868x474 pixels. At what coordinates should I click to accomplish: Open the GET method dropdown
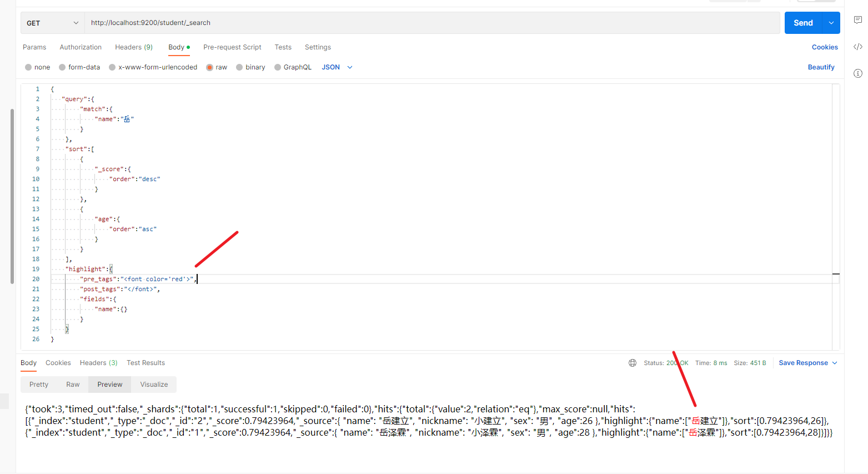[53, 23]
